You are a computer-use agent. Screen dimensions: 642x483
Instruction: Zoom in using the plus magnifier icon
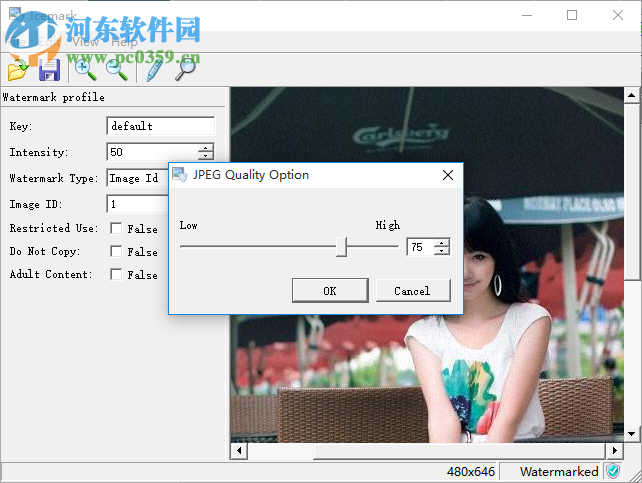coord(86,70)
